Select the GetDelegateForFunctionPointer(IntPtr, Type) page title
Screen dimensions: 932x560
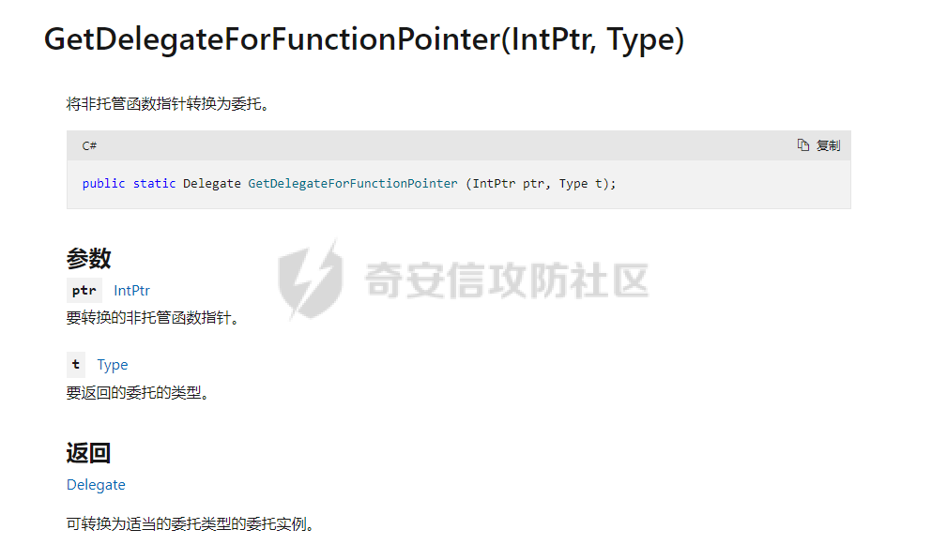pyautogui.click(x=364, y=39)
